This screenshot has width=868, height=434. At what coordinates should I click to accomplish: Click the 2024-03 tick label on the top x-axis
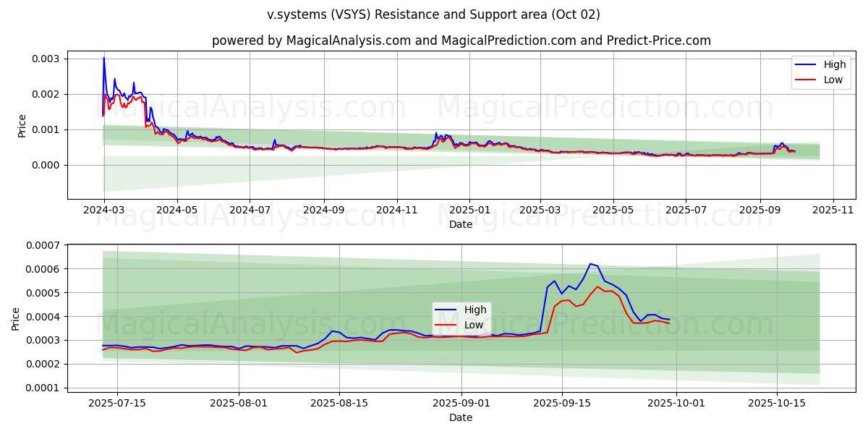(x=104, y=210)
